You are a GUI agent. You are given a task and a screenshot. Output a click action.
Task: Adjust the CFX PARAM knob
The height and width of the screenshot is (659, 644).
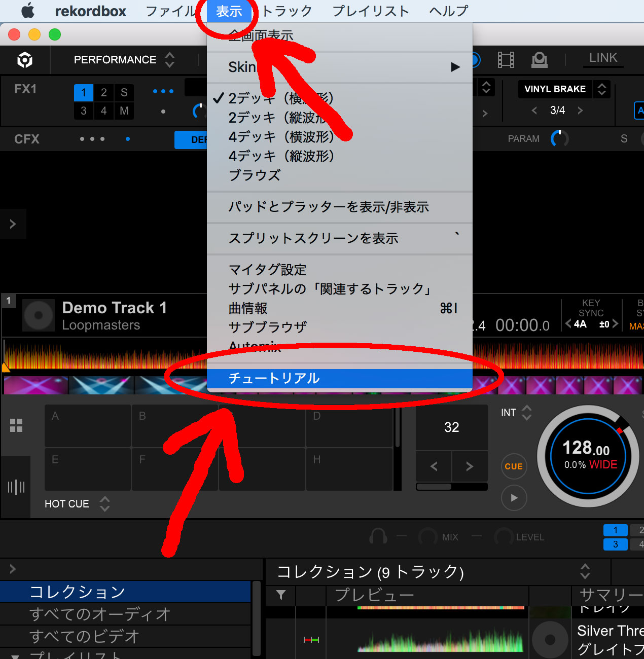point(560,139)
